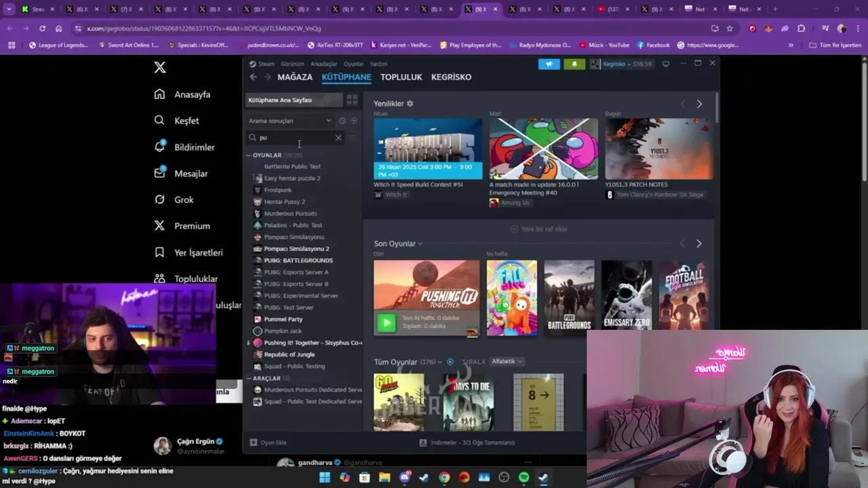
Task: Open Bildirimler bell in X sidebar
Action: (x=160, y=146)
